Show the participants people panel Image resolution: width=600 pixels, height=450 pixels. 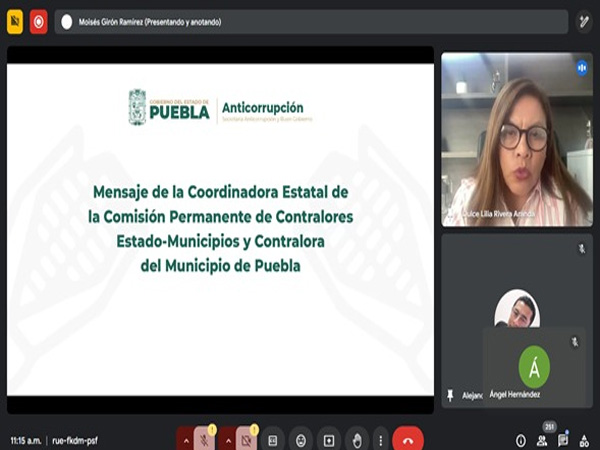tap(541, 440)
